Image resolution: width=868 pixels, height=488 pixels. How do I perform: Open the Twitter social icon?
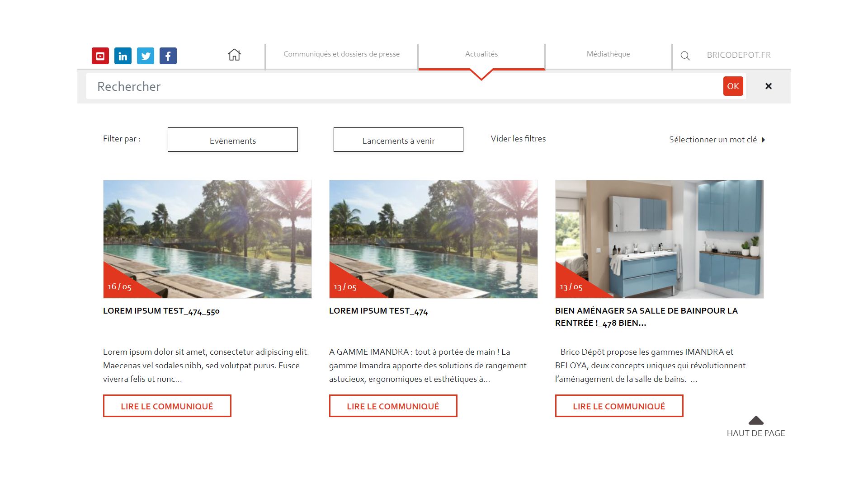point(146,56)
